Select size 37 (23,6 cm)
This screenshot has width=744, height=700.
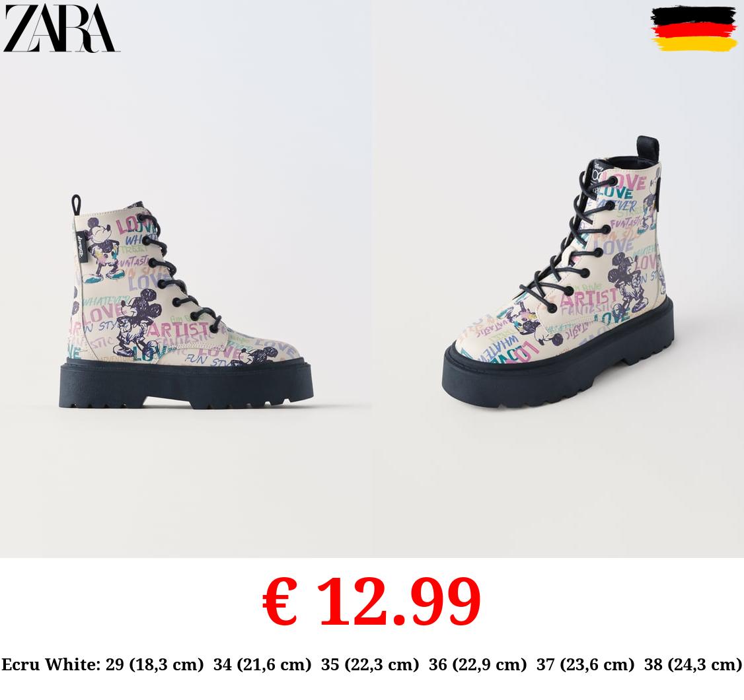pyautogui.click(x=585, y=664)
